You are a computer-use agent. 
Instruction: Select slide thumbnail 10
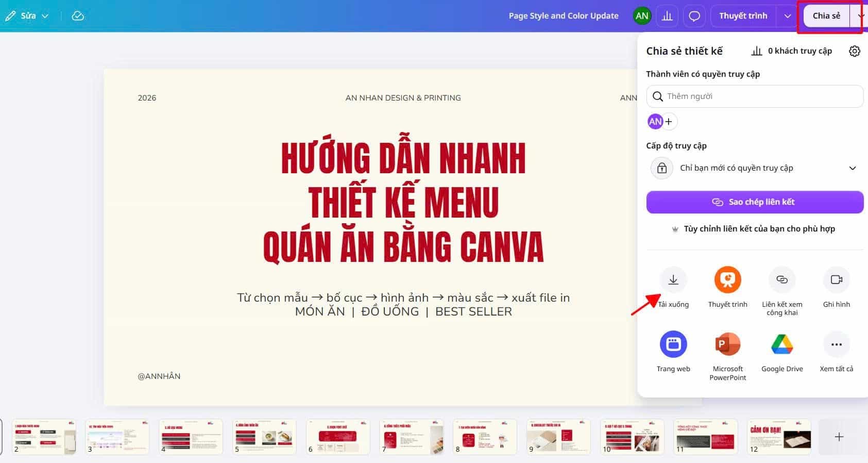tap(632, 437)
